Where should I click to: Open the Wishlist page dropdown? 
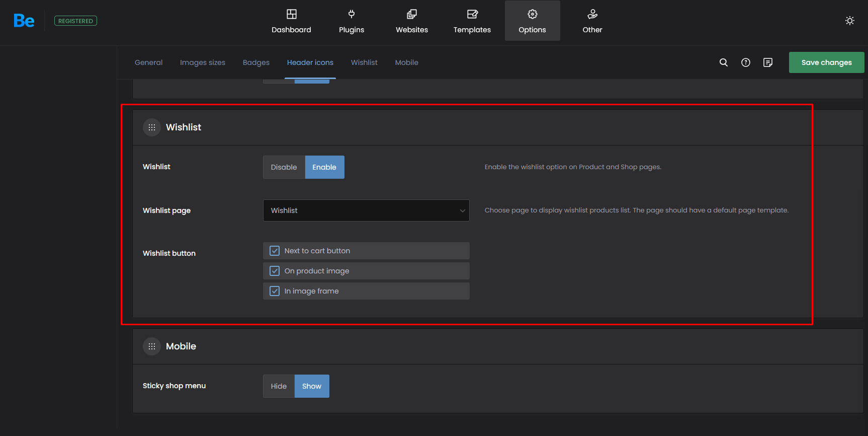click(366, 210)
